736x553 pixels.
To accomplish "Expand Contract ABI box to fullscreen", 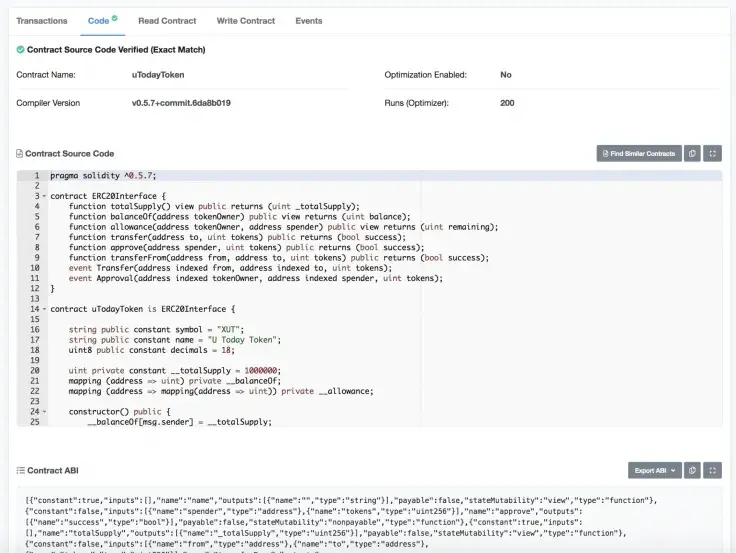I will coord(712,470).
